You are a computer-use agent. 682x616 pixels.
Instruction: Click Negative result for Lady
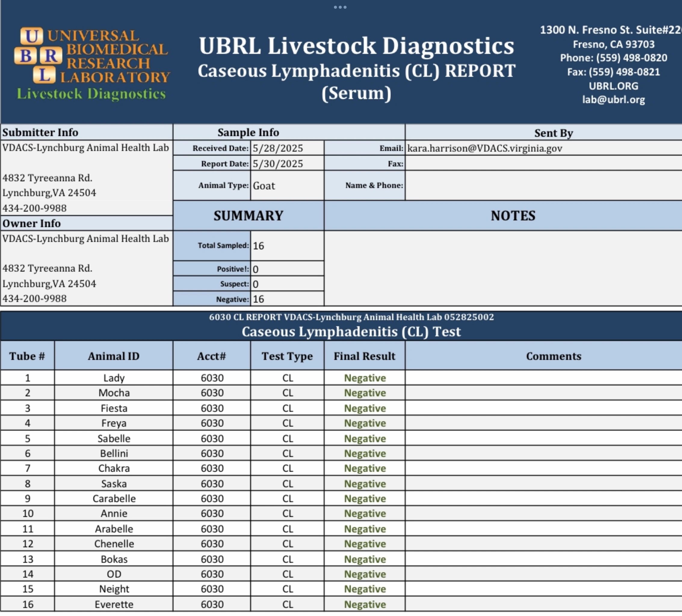[x=365, y=378]
